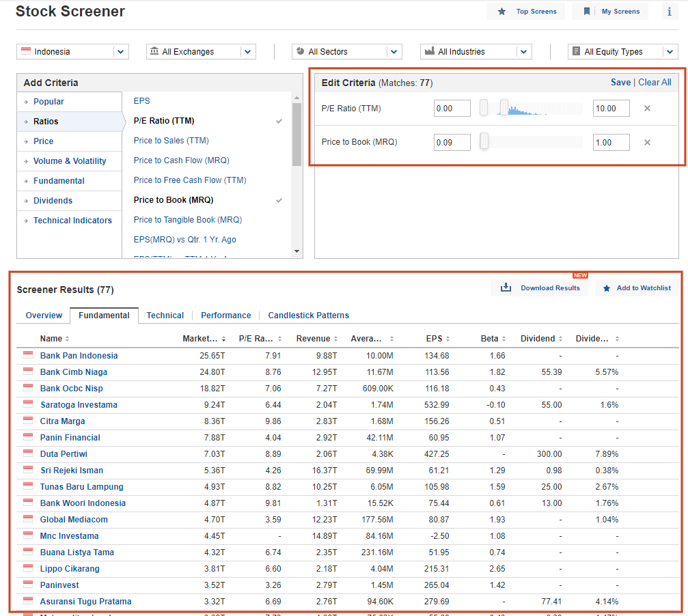Screen dimensions: 688x616
Task: Switch to the Technical results tab
Action: [165, 316]
